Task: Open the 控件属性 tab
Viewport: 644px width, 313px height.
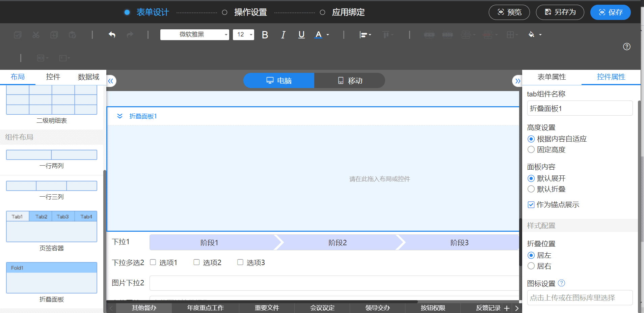Action: click(x=611, y=77)
